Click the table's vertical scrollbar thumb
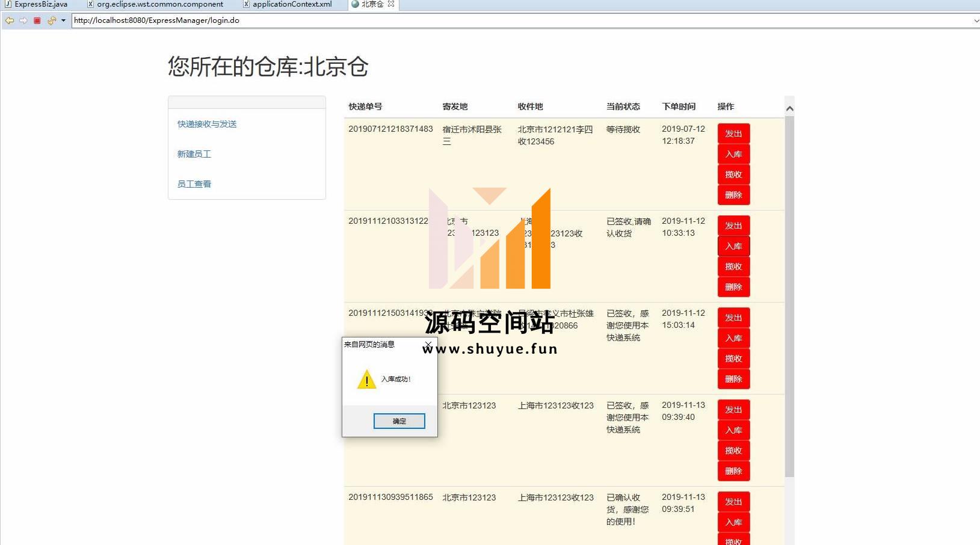Image resolution: width=980 pixels, height=545 pixels. tap(789, 297)
